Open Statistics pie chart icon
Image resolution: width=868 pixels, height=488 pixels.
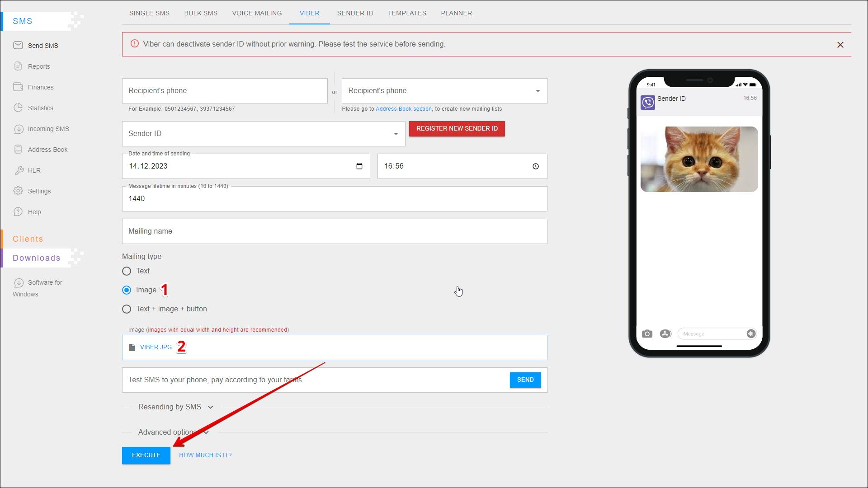(18, 108)
